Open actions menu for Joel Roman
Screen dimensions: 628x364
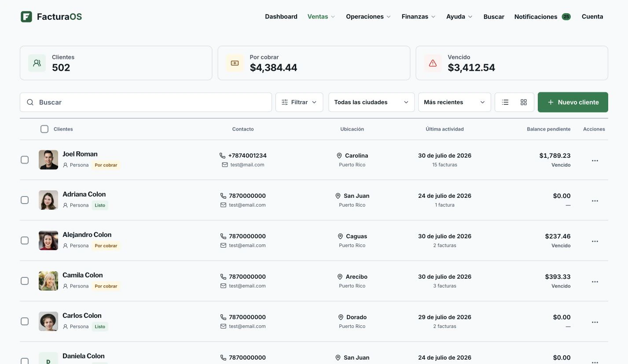595,160
